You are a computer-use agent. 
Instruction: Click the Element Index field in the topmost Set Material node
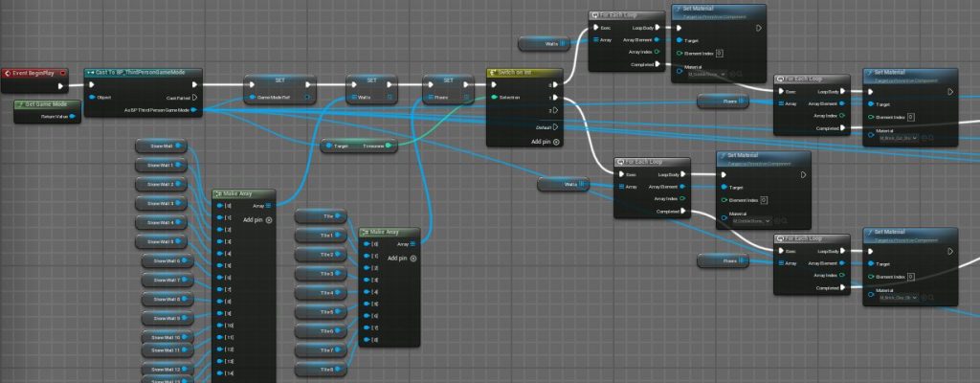[719, 52]
